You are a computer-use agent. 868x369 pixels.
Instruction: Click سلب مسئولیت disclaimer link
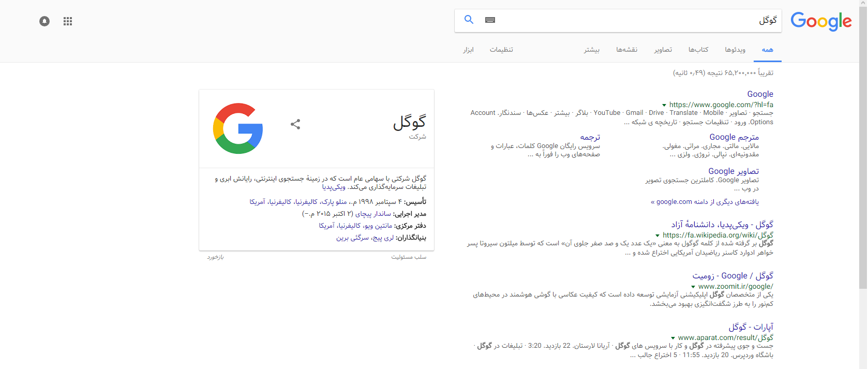tap(409, 257)
